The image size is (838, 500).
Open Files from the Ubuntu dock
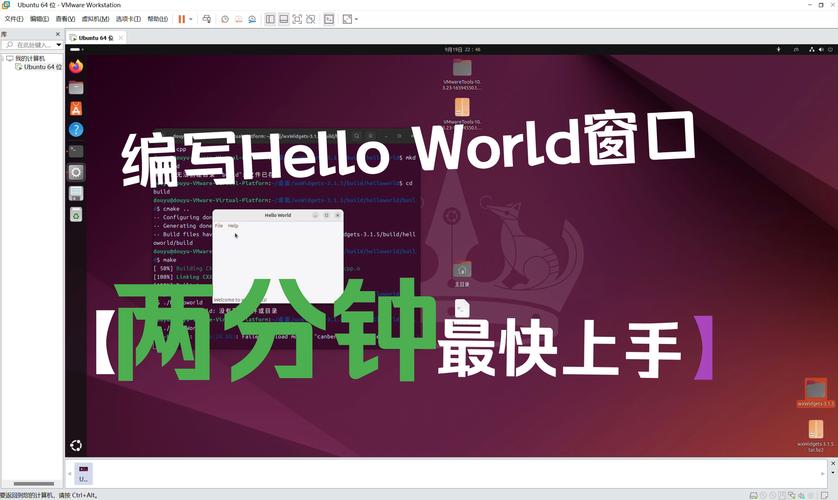coord(76,87)
